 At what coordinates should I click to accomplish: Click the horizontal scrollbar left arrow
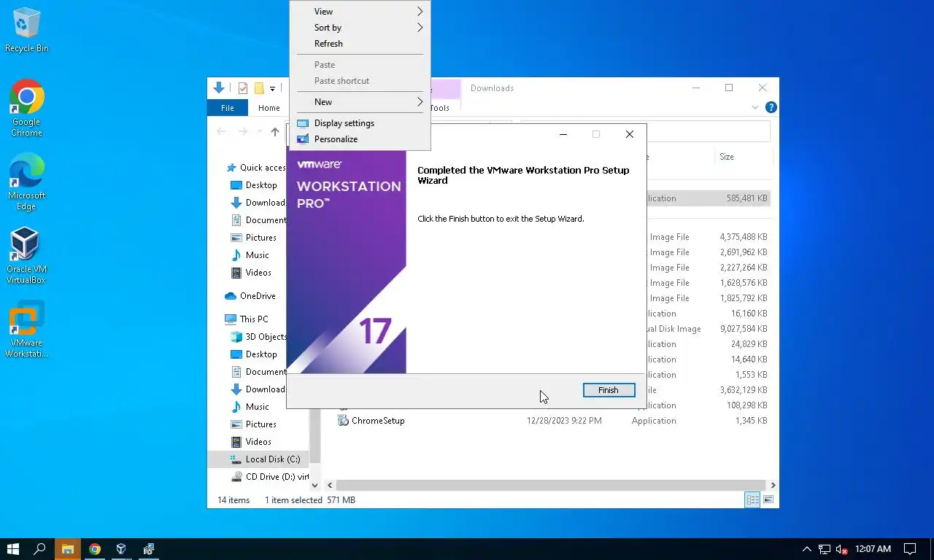(x=330, y=485)
